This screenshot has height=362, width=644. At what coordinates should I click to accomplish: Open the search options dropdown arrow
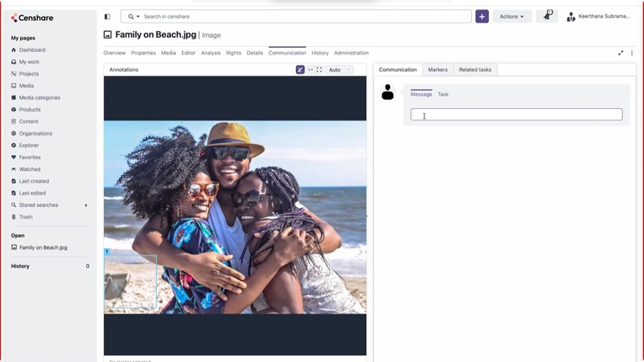coord(138,17)
